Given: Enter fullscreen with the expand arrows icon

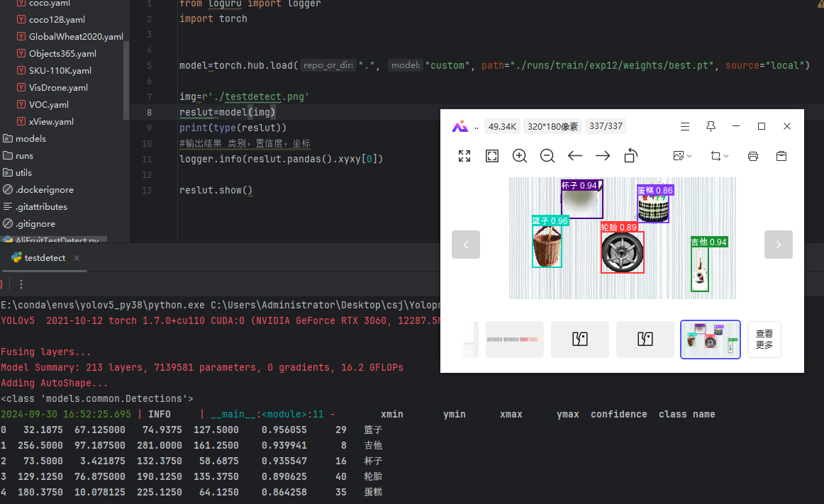Looking at the screenshot, I should pyautogui.click(x=464, y=156).
